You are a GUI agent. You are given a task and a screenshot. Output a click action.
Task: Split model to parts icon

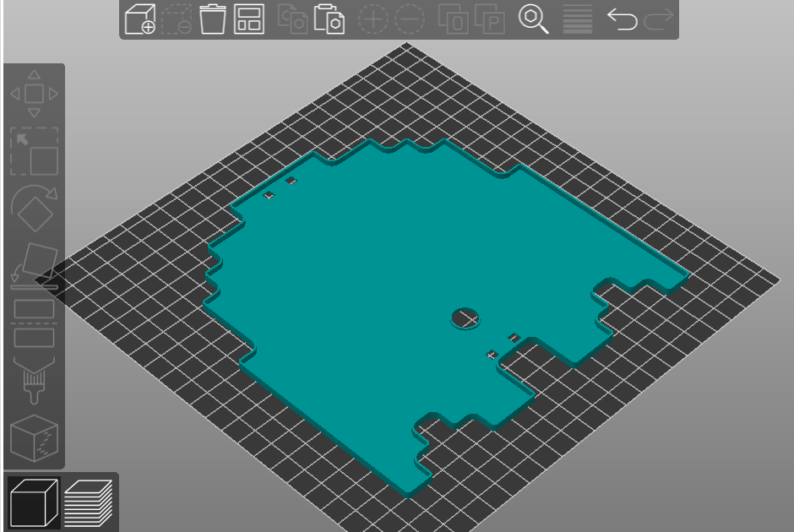pyautogui.click(x=490, y=19)
